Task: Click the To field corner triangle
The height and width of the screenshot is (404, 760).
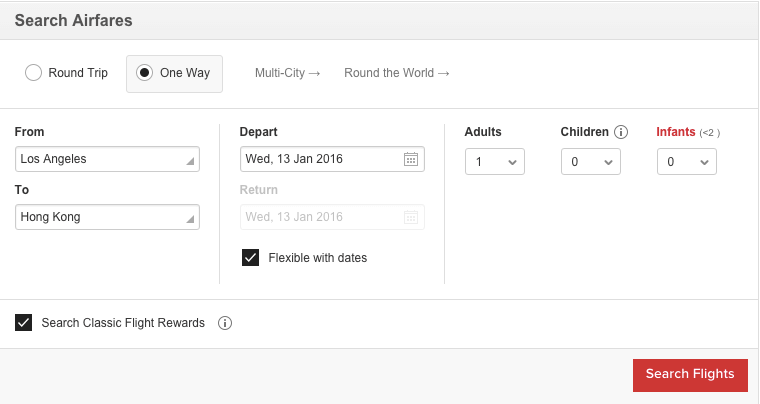Action: click(190, 219)
